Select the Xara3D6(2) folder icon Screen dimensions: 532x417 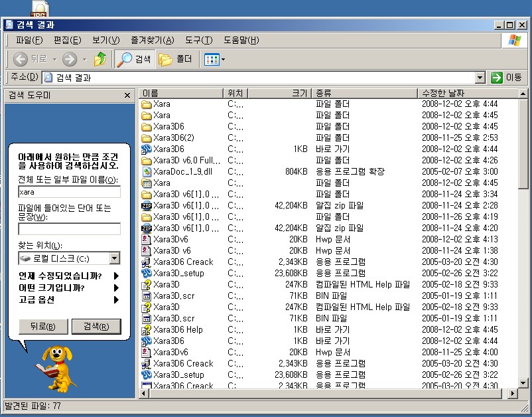pos(146,138)
